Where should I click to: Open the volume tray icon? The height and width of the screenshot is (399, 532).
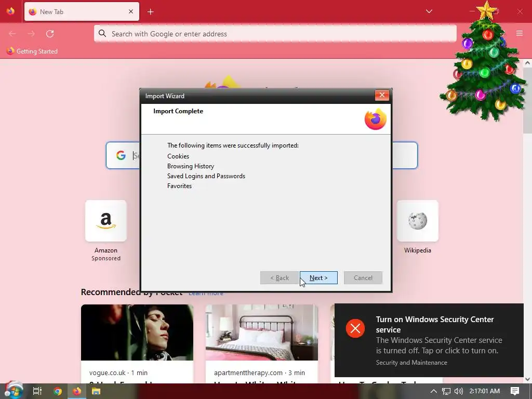click(458, 391)
